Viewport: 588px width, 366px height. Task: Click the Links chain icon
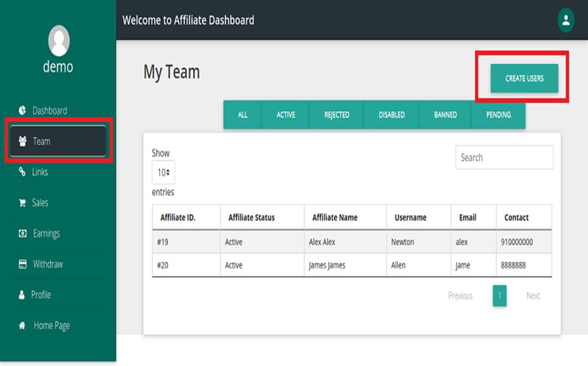point(22,171)
